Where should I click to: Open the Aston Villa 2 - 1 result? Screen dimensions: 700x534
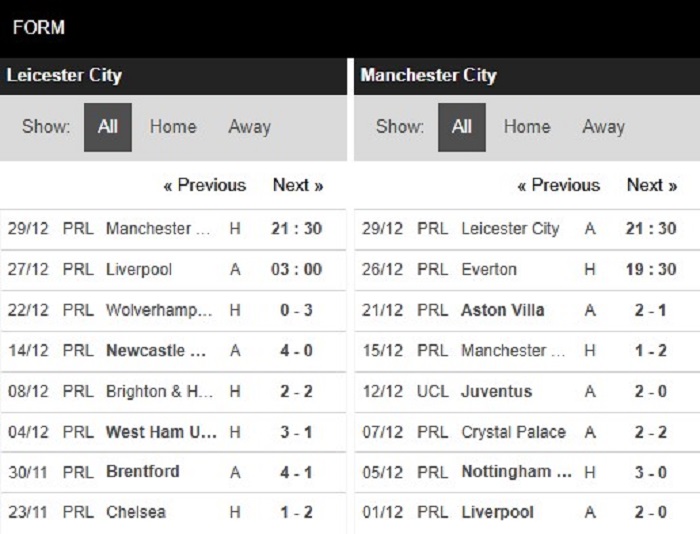pyautogui.click(x=527, y=310)
